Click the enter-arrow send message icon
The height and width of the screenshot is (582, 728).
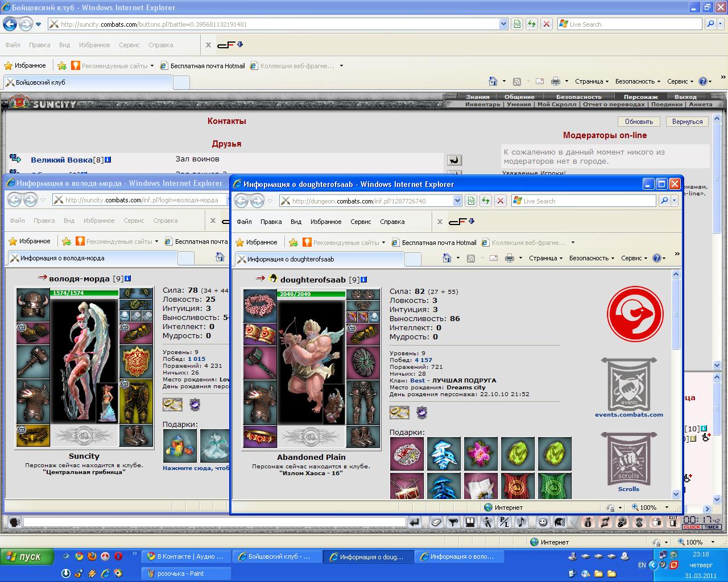[415, 522]
